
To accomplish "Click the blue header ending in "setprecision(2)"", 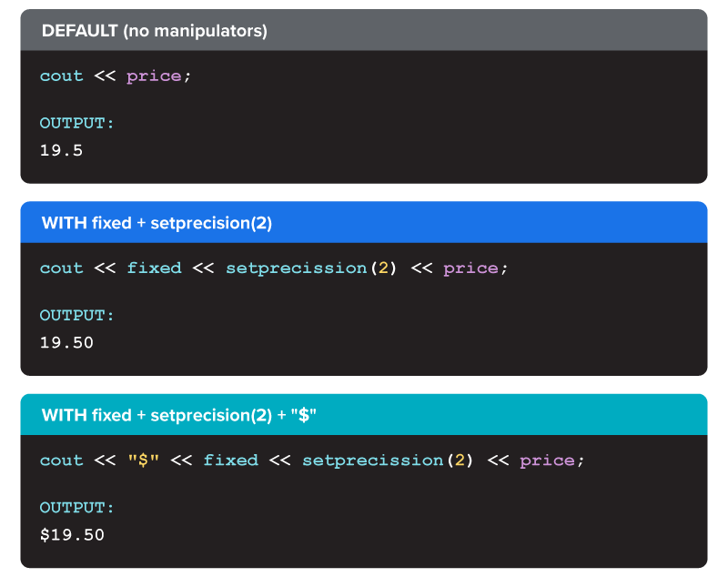I will tap(364, 222).
